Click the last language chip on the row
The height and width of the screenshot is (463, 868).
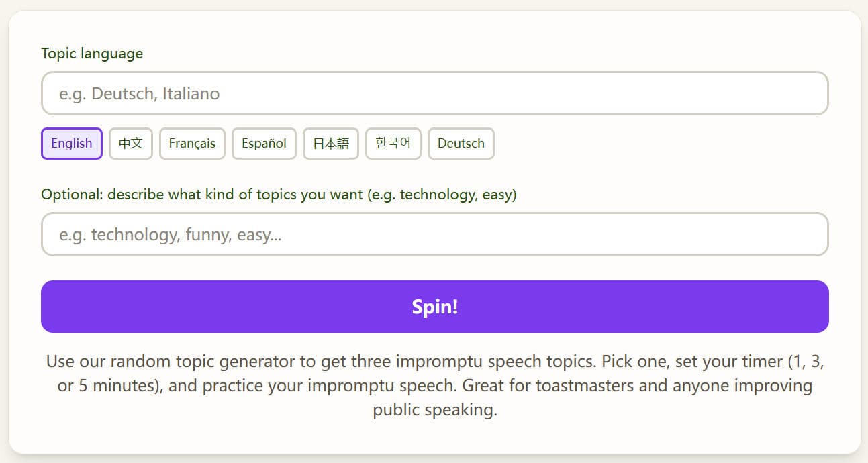(461, 143)
